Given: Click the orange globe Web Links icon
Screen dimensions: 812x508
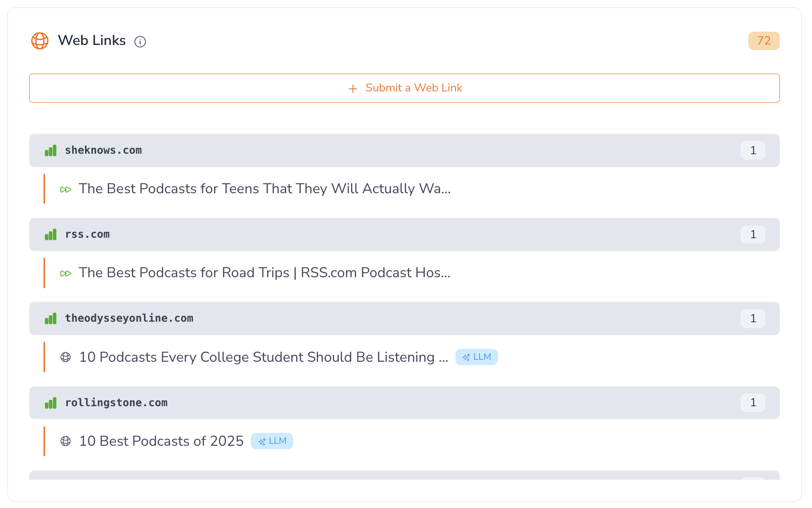Looking at the screenshot, I should tap(40, 41).
